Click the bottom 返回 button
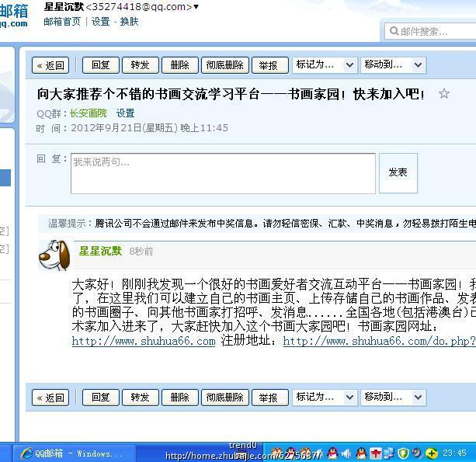 (x=50, y=398)
